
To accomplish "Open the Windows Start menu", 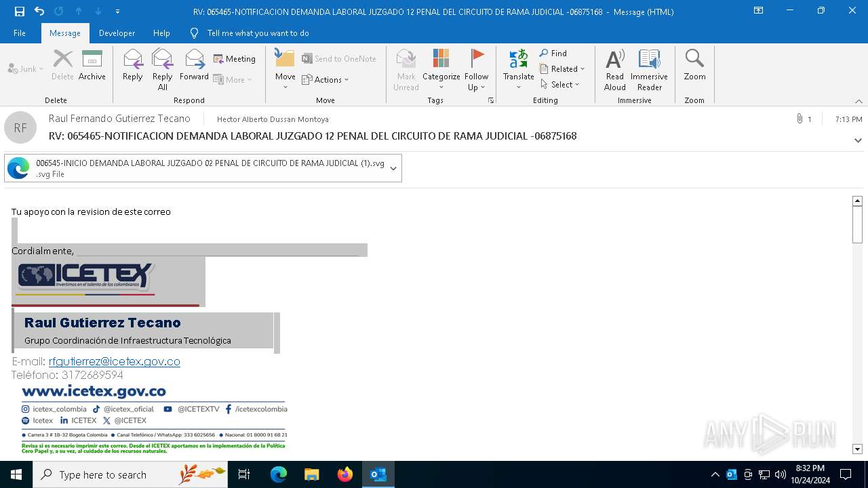I will click(16, 474).
